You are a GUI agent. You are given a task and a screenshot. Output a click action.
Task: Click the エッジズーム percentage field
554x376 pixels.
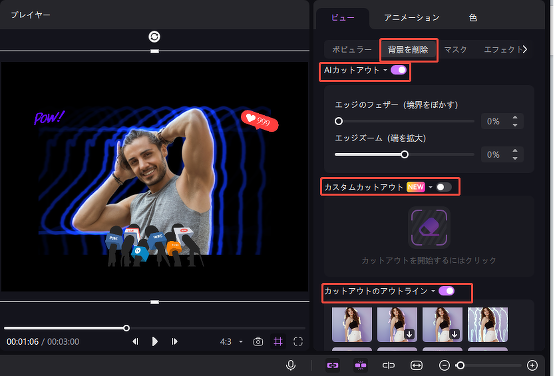coord(493,154)
